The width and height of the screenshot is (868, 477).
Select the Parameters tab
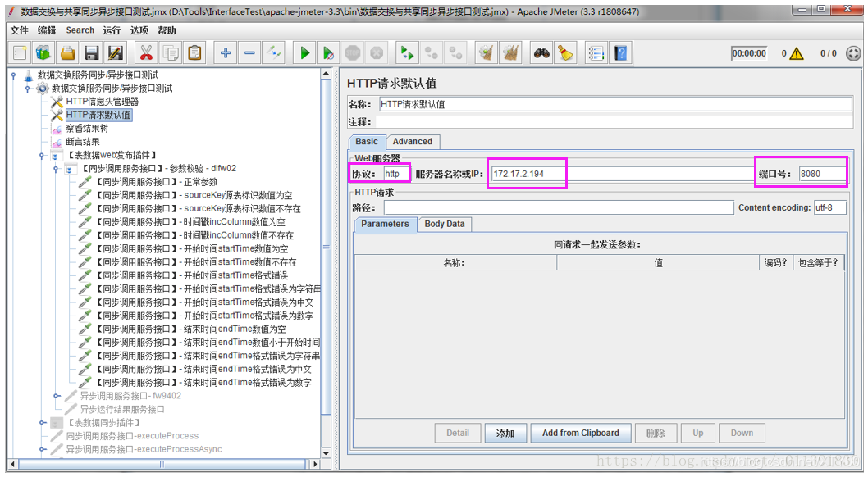point(385,224)
